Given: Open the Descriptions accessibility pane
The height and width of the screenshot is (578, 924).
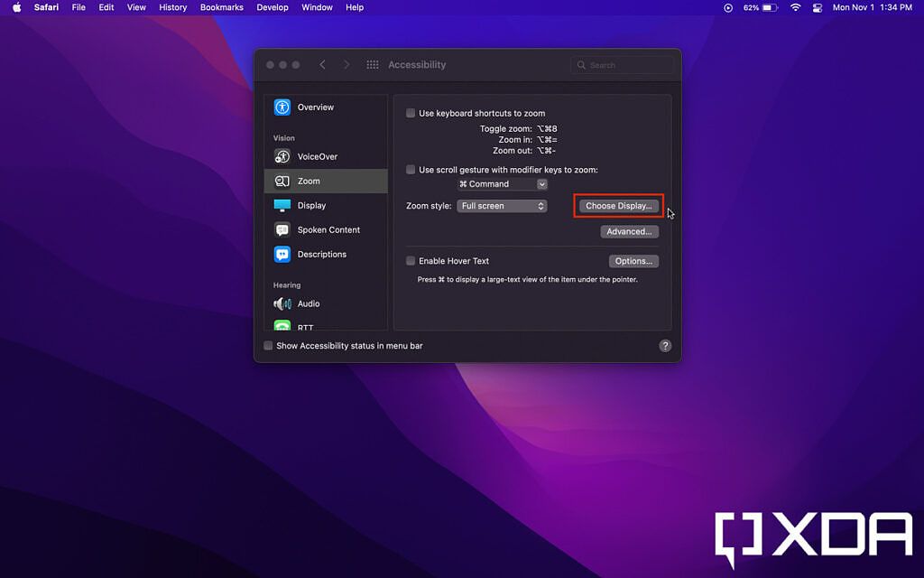Looking at the screenshot, I should tap(322, 254).
